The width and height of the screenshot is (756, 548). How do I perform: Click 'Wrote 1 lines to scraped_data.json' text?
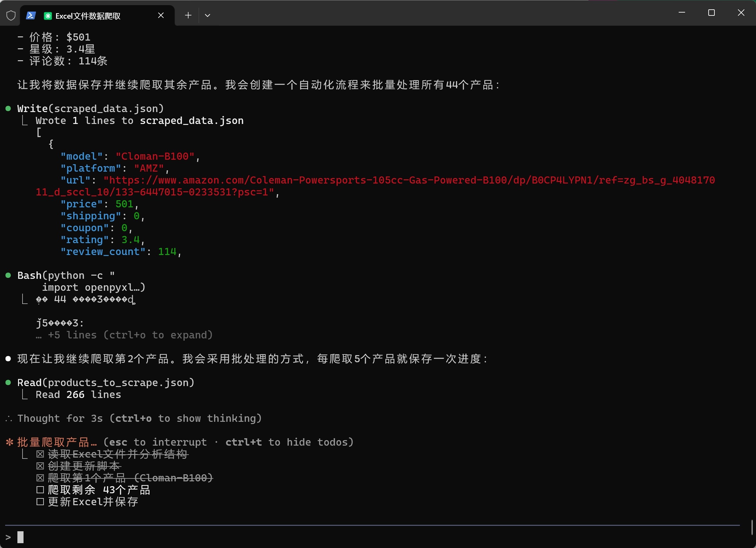(x=139, y=121)
